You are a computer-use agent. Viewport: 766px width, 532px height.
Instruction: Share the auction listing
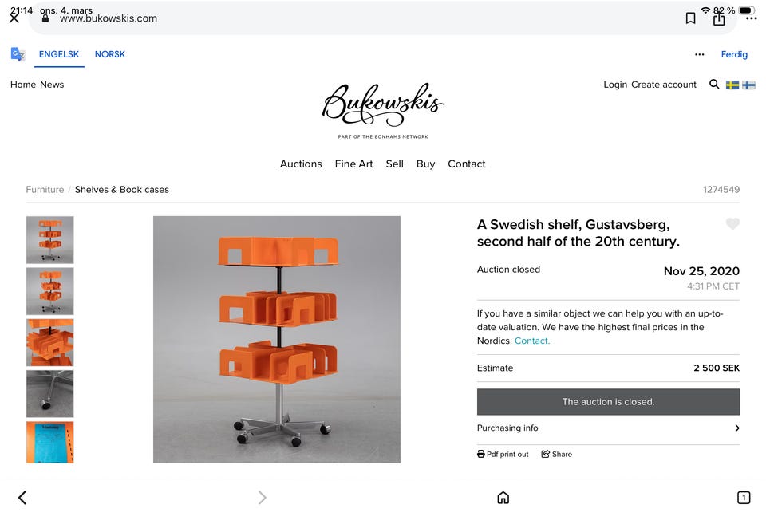(556, 454)
